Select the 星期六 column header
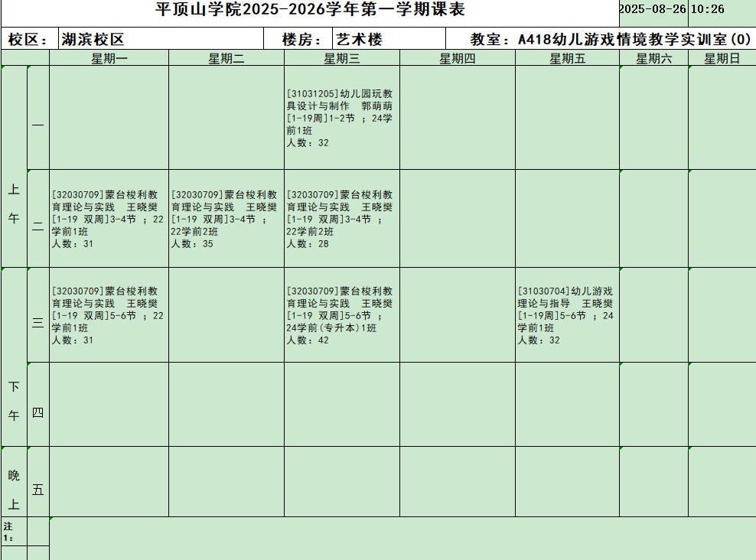Image resolution: width=756 pixels, height=560 pixels. click(653, 58)
